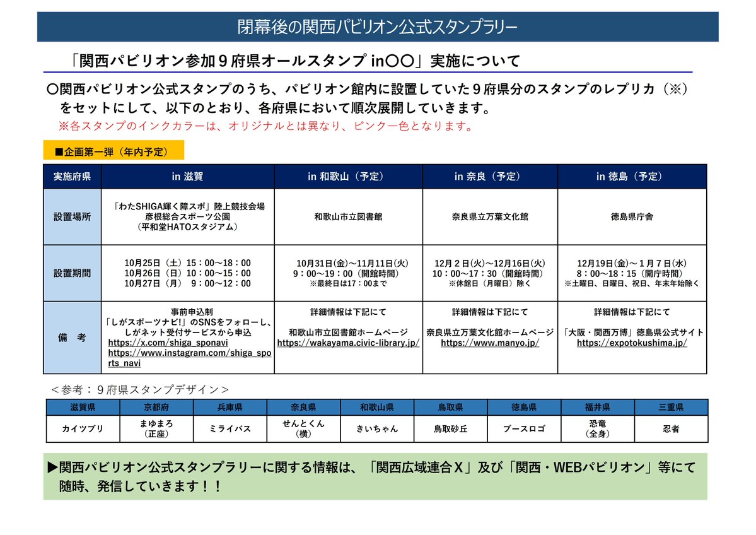
Task: Select the 鳥取県 header in stamp table
Action: [451, 407]
